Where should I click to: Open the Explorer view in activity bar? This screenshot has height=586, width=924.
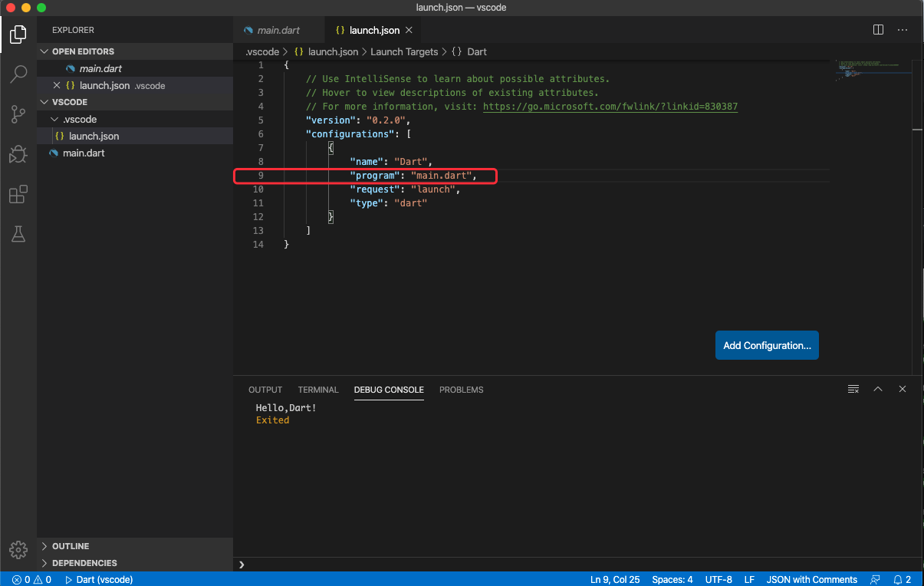pos(18,34)
